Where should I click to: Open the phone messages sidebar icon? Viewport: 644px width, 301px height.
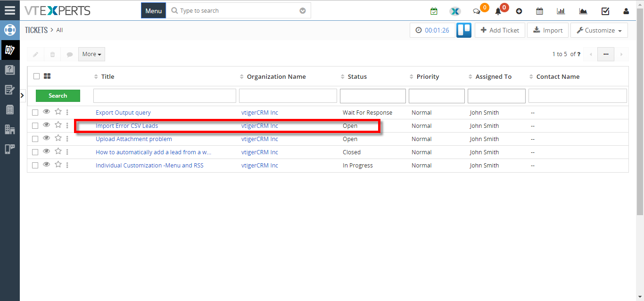[x=10, y=149]
